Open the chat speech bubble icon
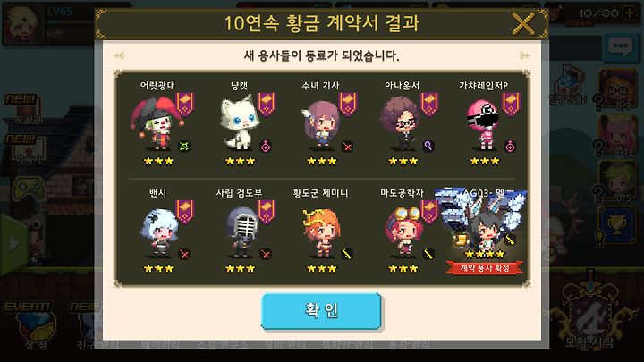This screenshot has height=362, width=644. pos(620,47)
